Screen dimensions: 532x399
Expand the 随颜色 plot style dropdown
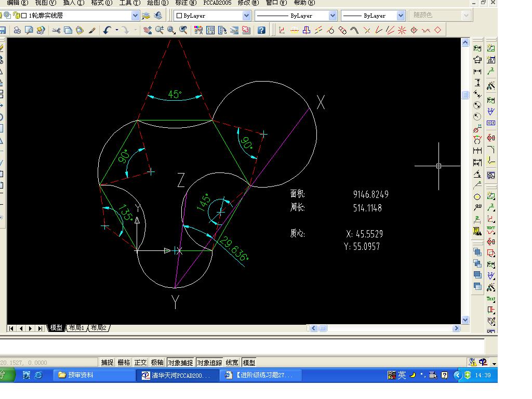click(x=466, y=16)
